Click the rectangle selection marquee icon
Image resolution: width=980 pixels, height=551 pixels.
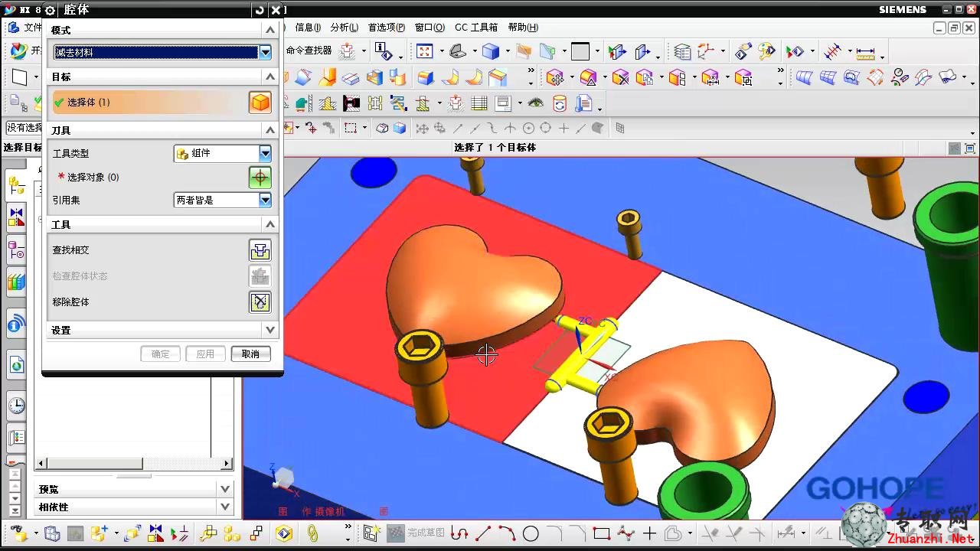pos(351,128)
